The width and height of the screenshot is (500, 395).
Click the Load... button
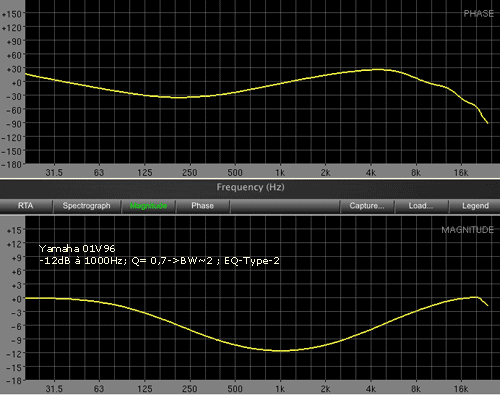[x=421, y=206]
